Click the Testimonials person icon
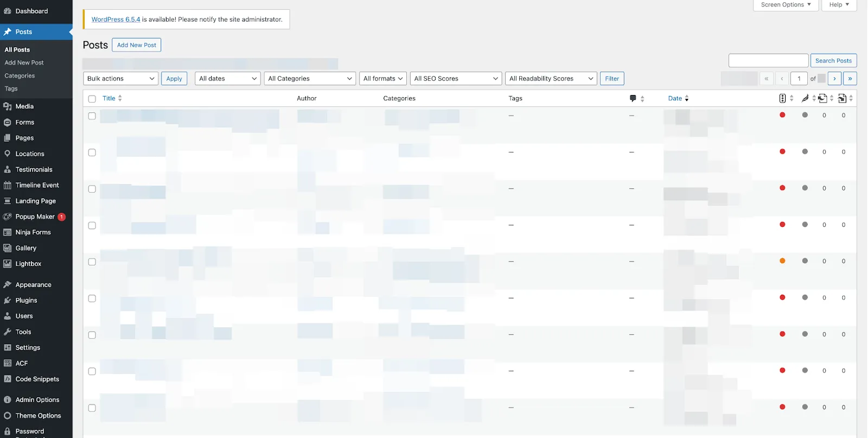868x438 pixels. tap(8, 169)
